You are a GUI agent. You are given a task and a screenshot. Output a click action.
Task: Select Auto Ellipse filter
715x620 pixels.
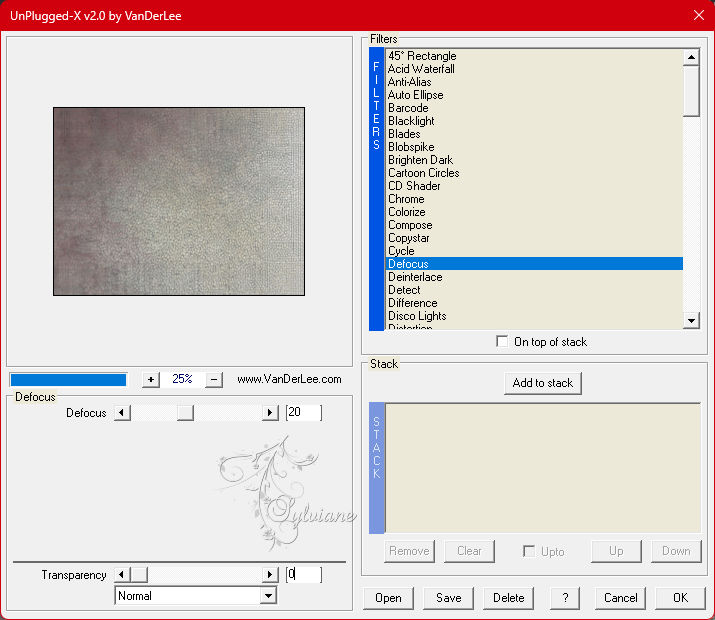click(534, 95)
